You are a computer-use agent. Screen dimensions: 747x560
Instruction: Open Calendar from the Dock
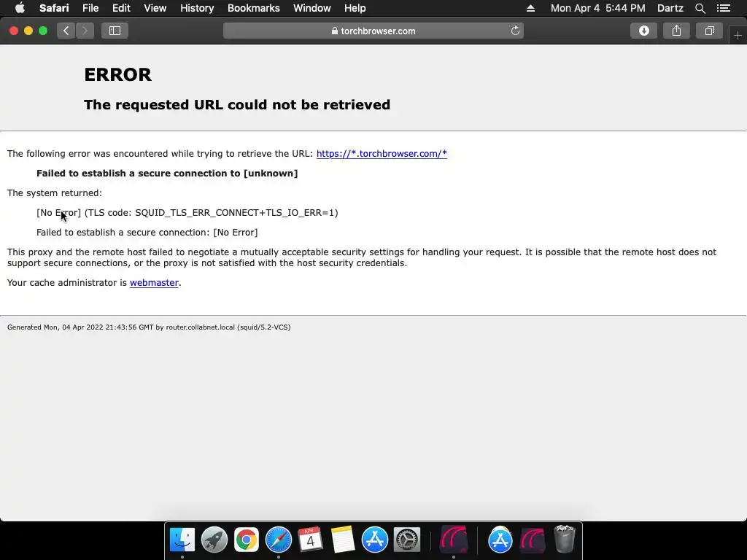311,540
